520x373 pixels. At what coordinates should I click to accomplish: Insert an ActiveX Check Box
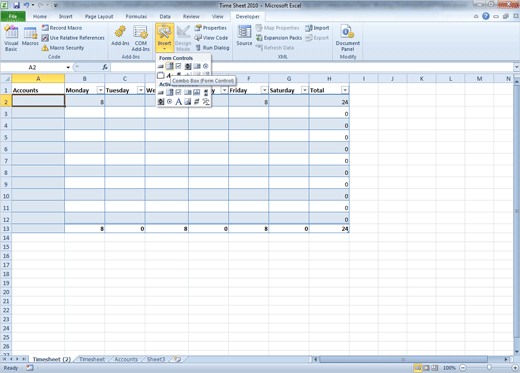[x=179, y=92]
